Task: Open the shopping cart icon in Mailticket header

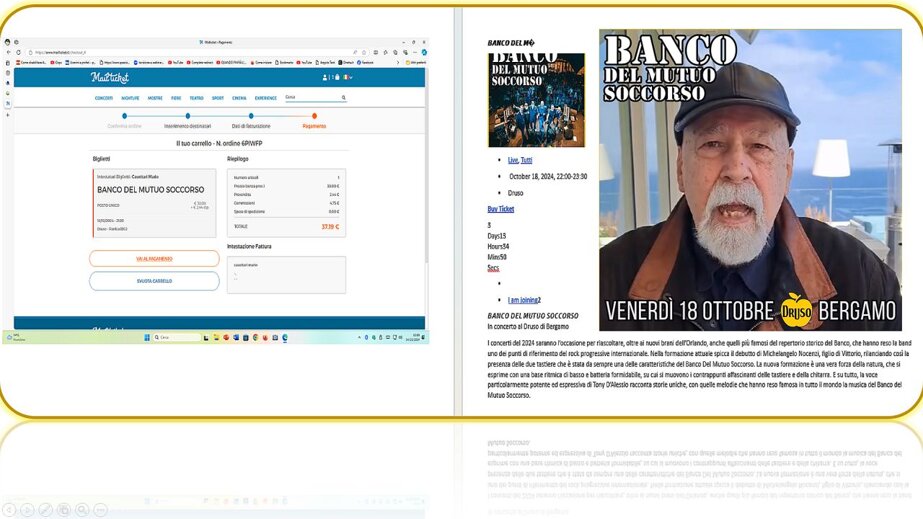Action: pyautogui.click(x=337, y=77)
